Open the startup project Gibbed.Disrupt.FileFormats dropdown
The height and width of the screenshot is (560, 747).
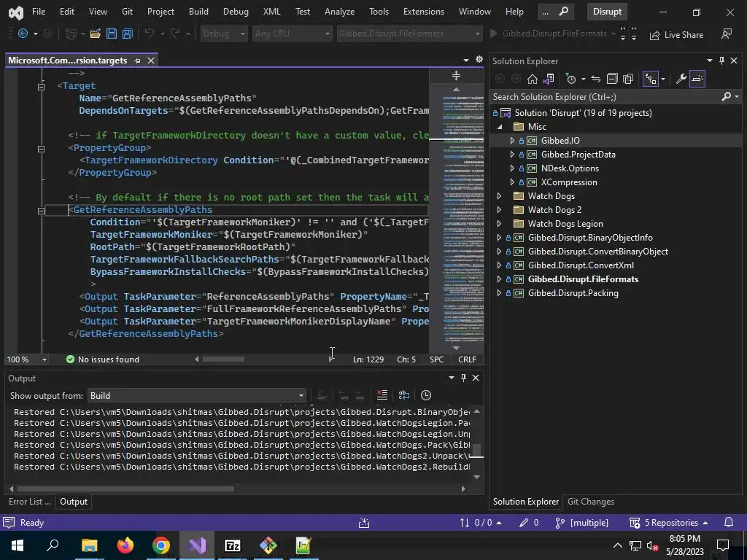pos(410,34)
